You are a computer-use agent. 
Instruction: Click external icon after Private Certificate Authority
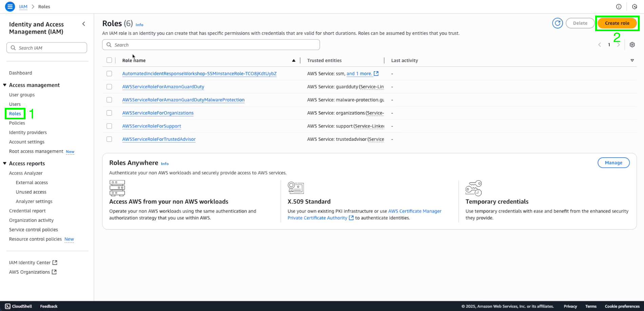click(351, 218)
